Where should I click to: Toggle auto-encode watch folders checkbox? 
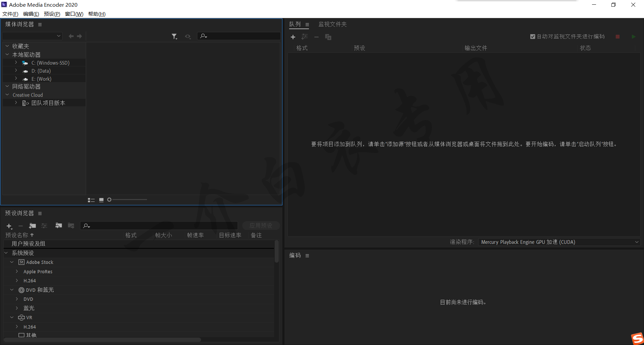tap(533, 37)
